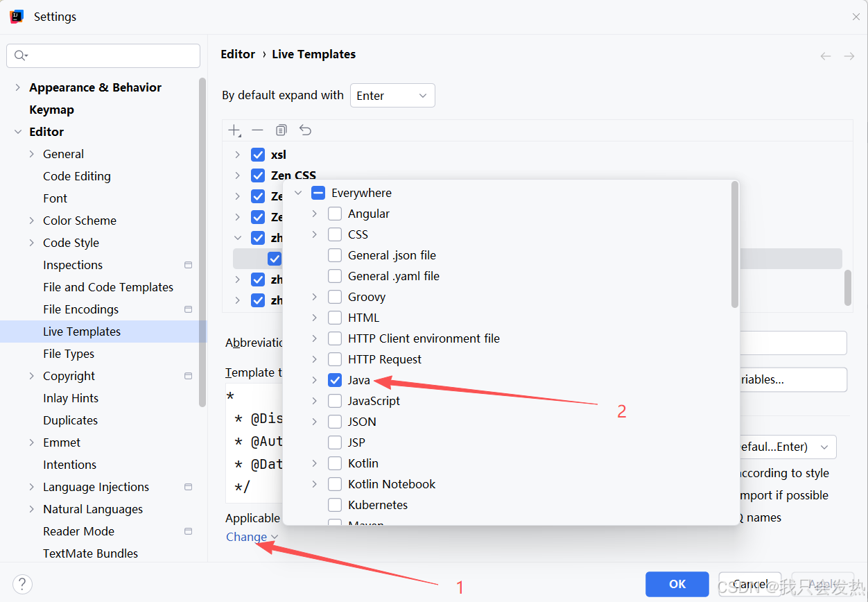The height and width of the screenshot is (602, 868).
Task: Enable the JSP context checkbox
Action: click(335, 442)
